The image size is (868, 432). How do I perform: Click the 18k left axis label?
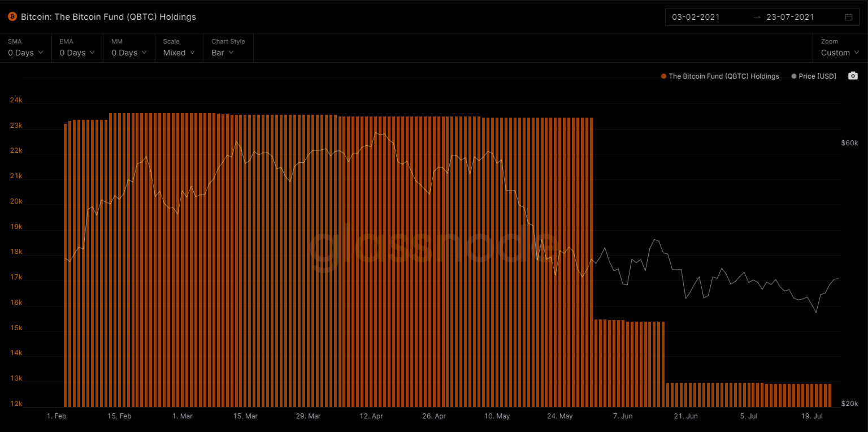click(x=16, y=252)
